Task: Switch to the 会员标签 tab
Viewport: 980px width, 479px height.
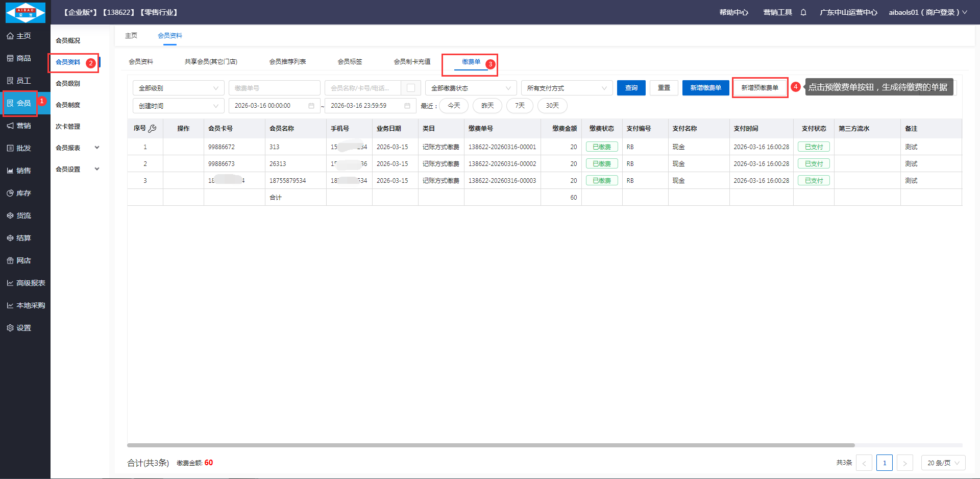Action: (350, 62)
